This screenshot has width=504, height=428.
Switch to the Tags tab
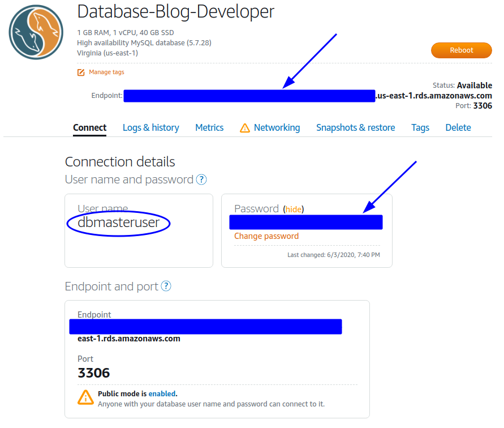tap(420, 128)
